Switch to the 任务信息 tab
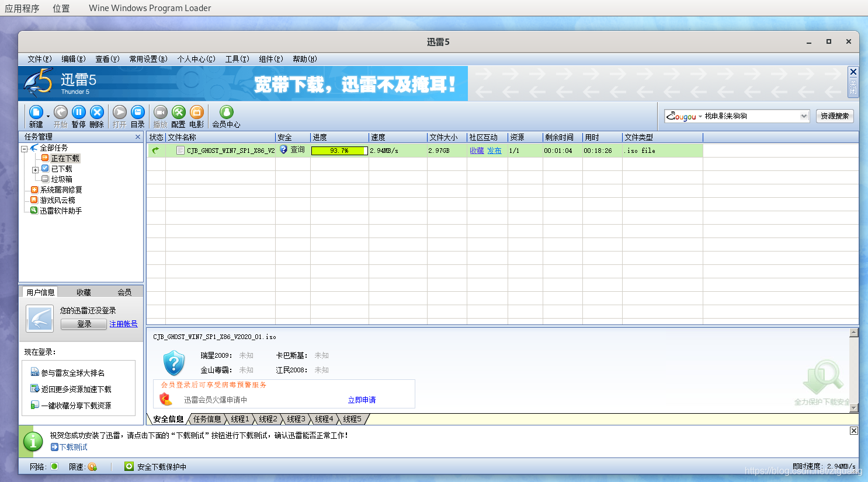Image resolution: width=868 pixels, height=482 pixels. pos(207,419)
